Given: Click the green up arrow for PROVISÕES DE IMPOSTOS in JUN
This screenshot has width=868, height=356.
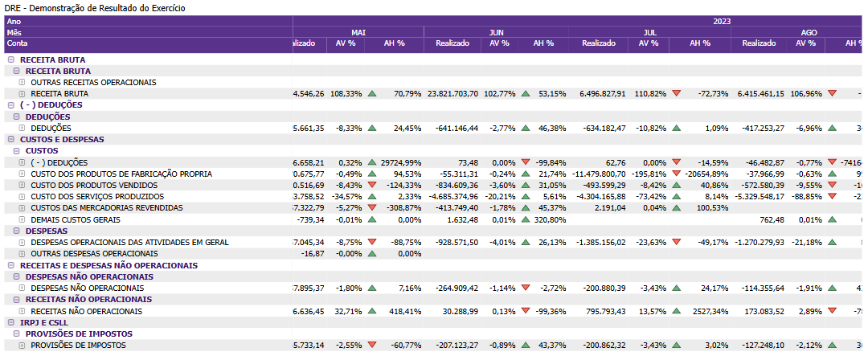Looking at the screenshot, I should click(526, 345).
